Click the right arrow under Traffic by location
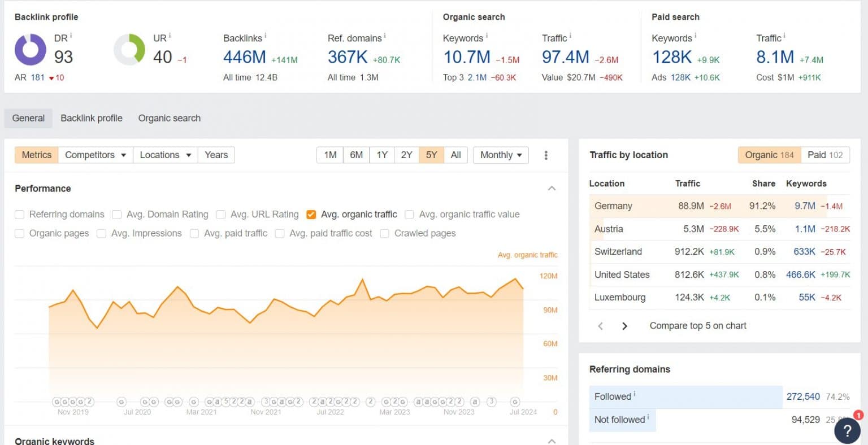Screen dimensions: 868x445 (624, 326)
